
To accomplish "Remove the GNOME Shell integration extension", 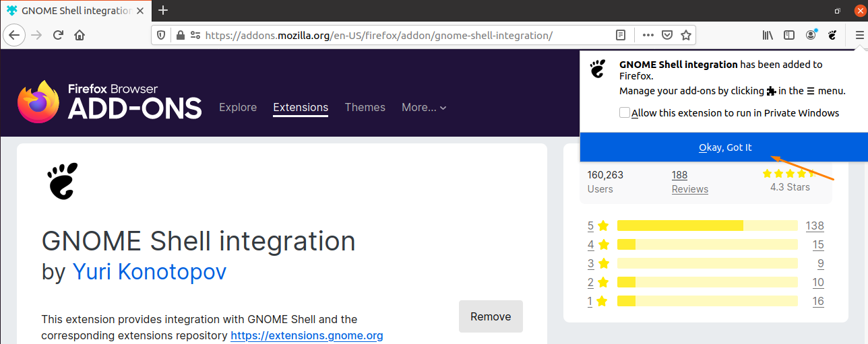I will click(x=491, y=316).
